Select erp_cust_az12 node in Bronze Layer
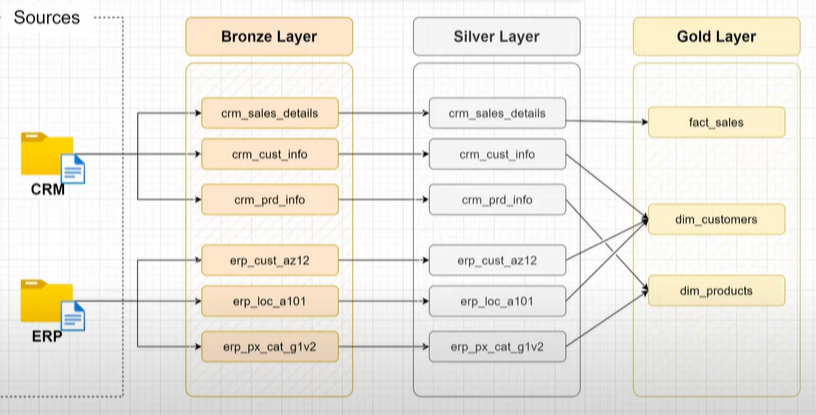Image resolution: width=816 pixels, height=415 pixels. click(x=269, y=260)
